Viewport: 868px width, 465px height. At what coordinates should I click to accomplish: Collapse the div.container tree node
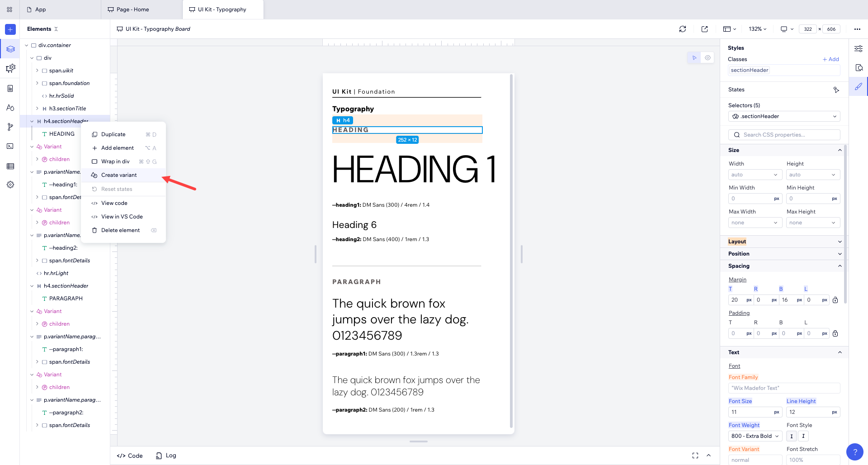click(27, 45)
